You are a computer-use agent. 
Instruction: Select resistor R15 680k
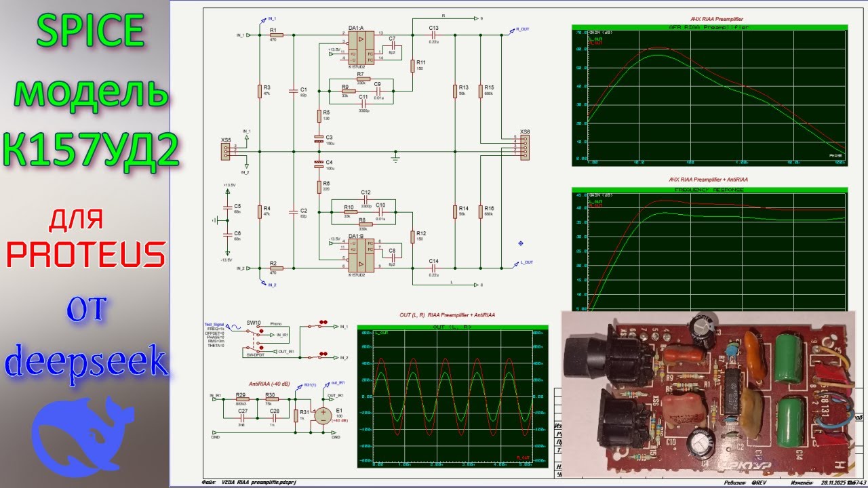[480, 91]
